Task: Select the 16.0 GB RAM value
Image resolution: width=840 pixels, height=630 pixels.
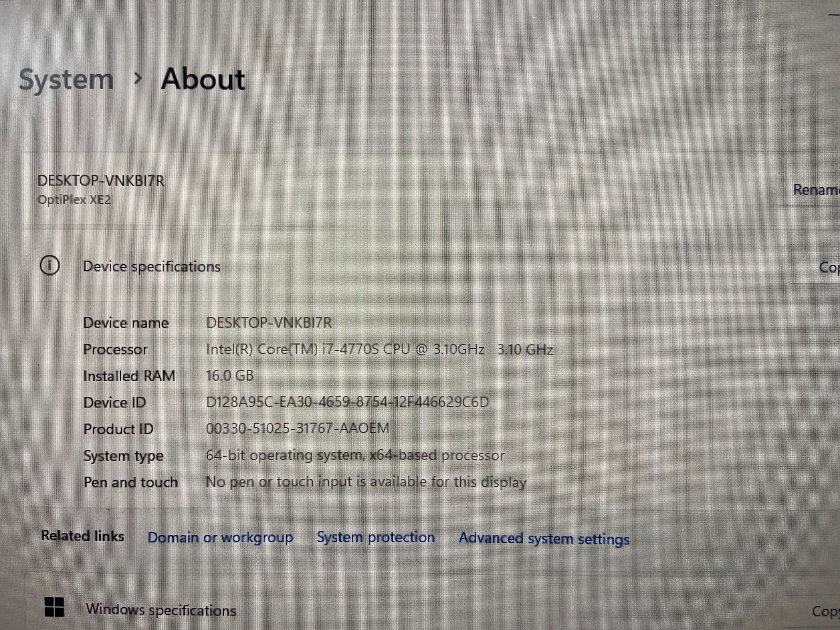Action: (230, 375)
